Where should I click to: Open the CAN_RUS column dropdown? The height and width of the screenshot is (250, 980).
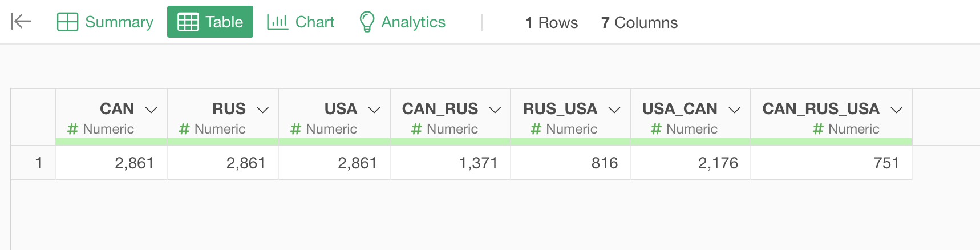tap(495, 110)
